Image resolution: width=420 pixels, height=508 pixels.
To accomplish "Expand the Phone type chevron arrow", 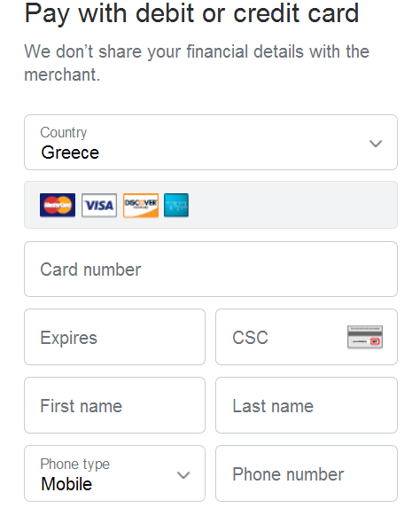I will tap(183, 475).
